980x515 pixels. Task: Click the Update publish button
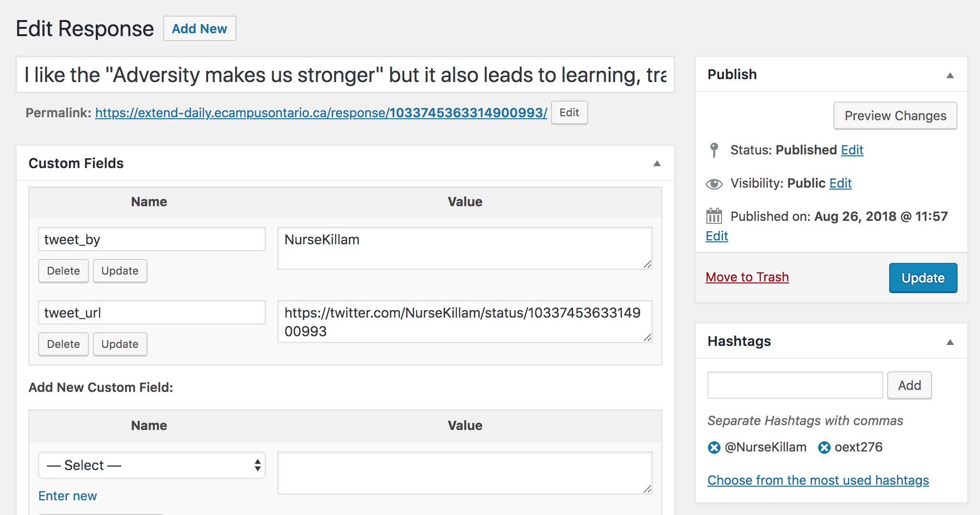point(922,278)
